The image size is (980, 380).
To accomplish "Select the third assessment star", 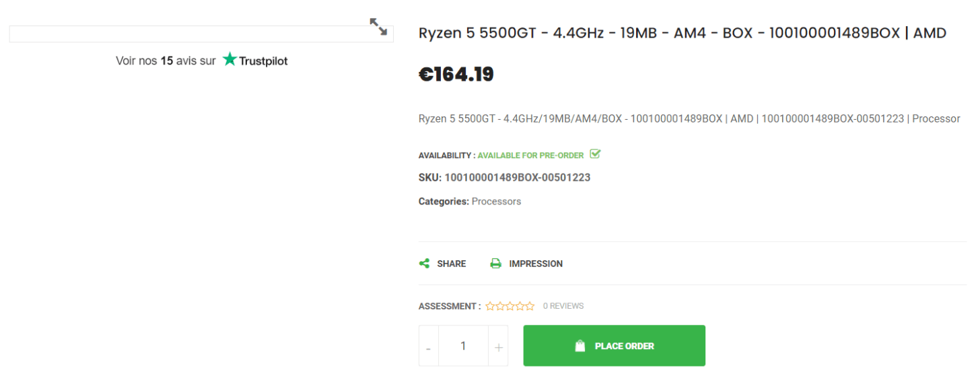I will click(x=510, y=306).
